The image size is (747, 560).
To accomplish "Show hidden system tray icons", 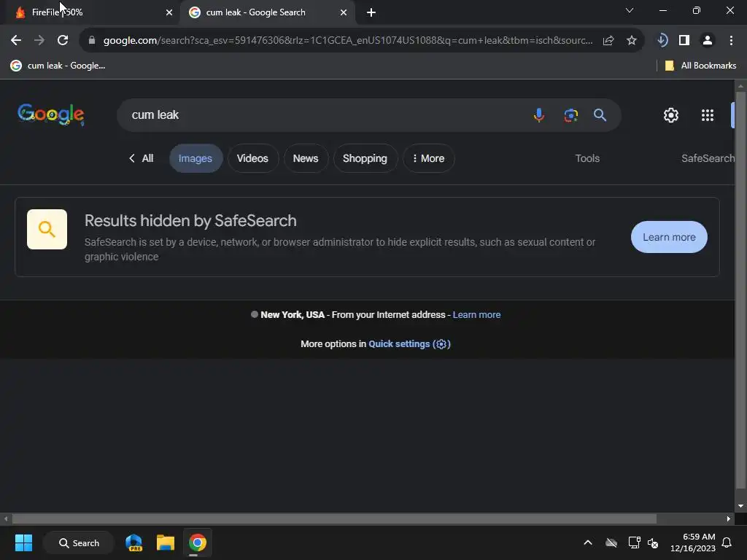I will click(x=588, y=542).
